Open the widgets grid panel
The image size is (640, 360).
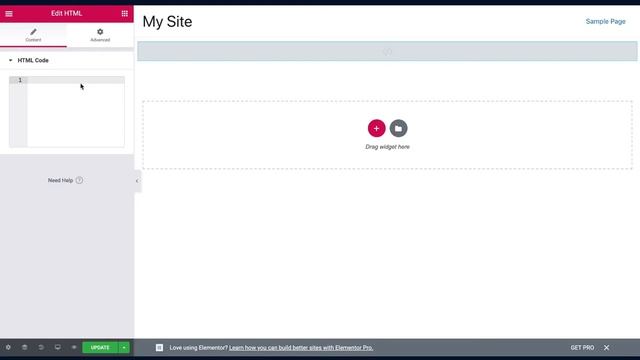pyautogui.click(x=124, y=13)
